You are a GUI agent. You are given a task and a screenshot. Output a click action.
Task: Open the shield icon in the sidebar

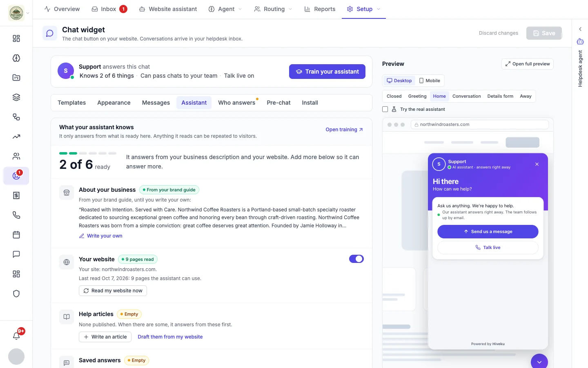pos(16,294)
